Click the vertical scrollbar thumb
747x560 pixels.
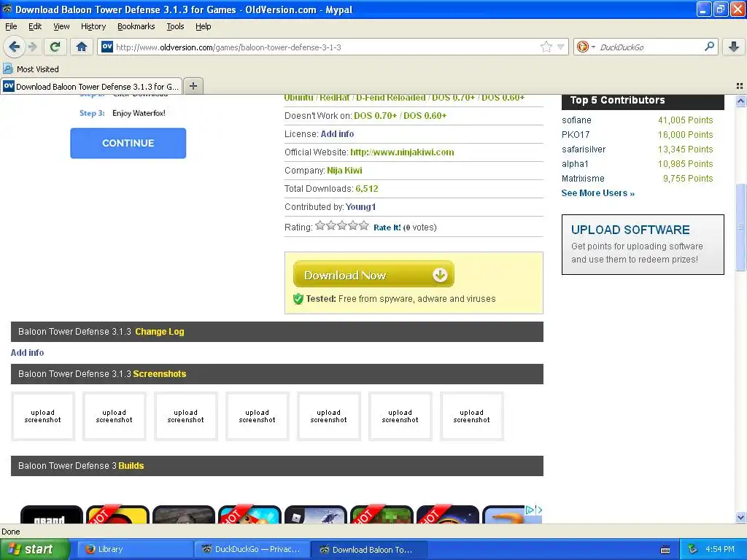pyautogui.click(x=741, y=227)
